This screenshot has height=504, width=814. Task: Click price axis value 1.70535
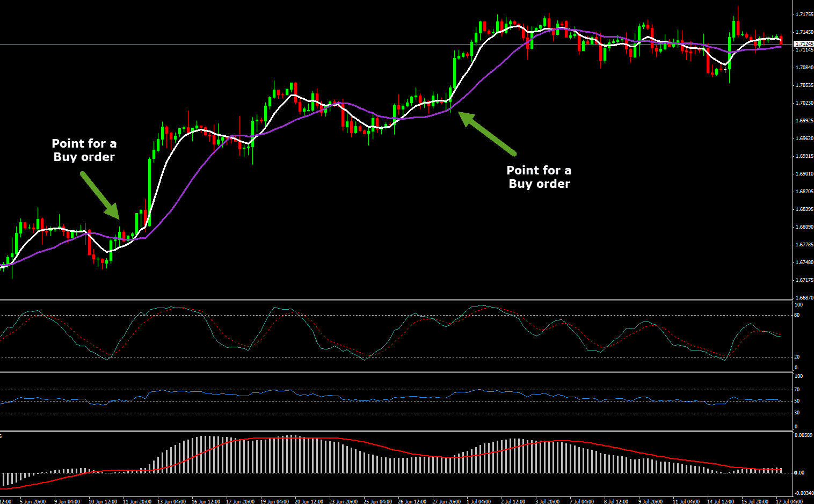point(804,85)
